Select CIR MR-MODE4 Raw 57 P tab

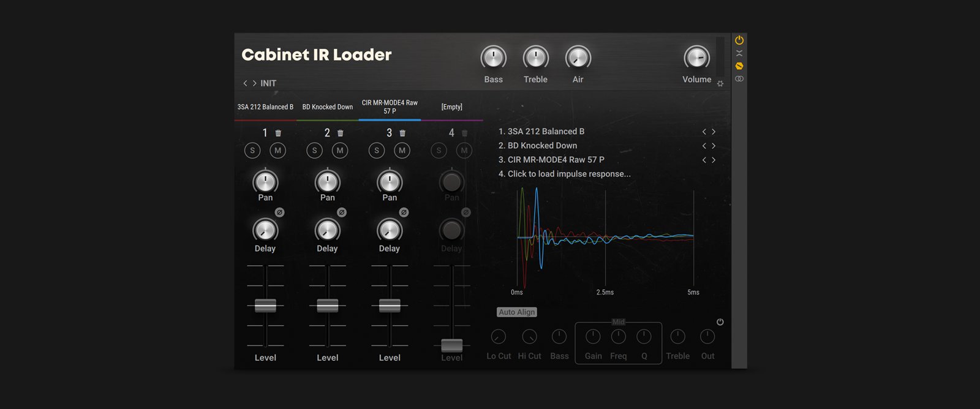click(390, 107)
